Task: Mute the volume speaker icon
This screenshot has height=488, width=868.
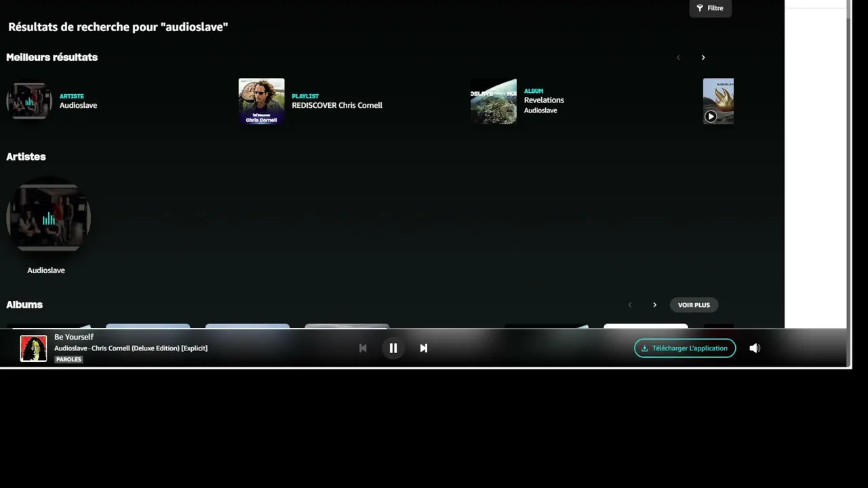Action: click(x=755, y=348)
